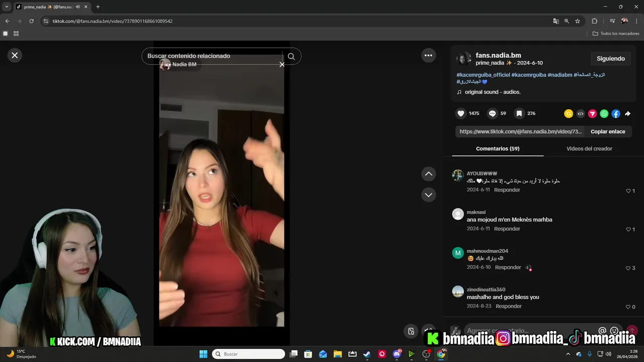
Task: Select the 'Comentarios (59)' tab
Action: [x=498, y=149]
